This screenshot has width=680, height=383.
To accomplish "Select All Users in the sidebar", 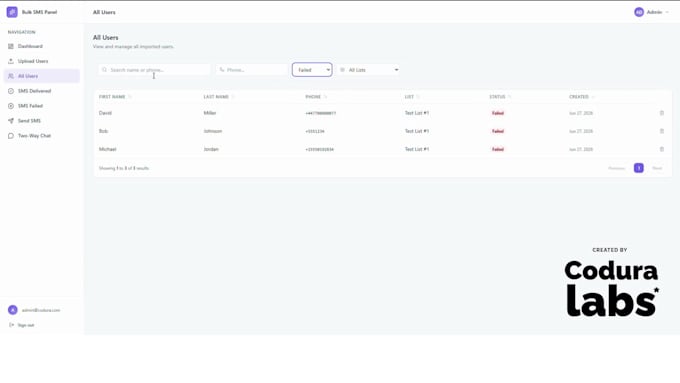I will click(42, 76).
